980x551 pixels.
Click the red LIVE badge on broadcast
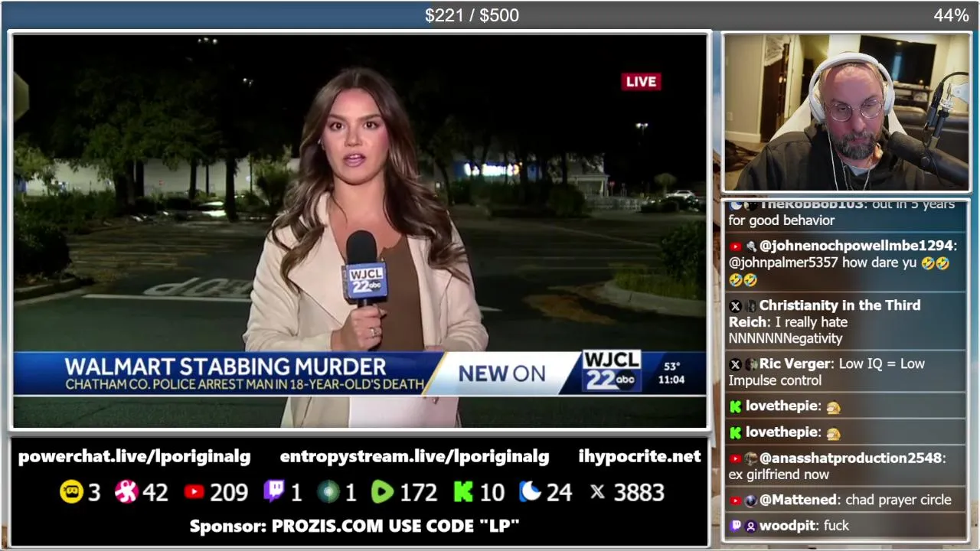641,81
